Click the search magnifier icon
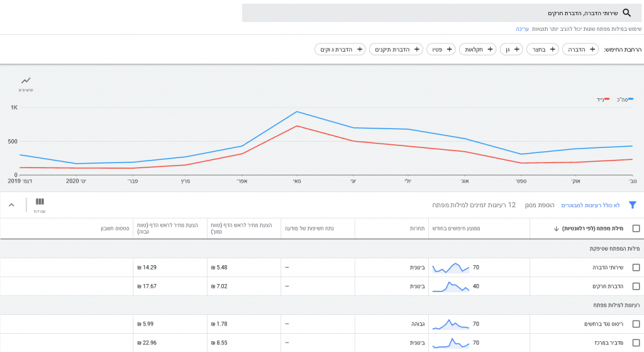 [x=626, y=13]
